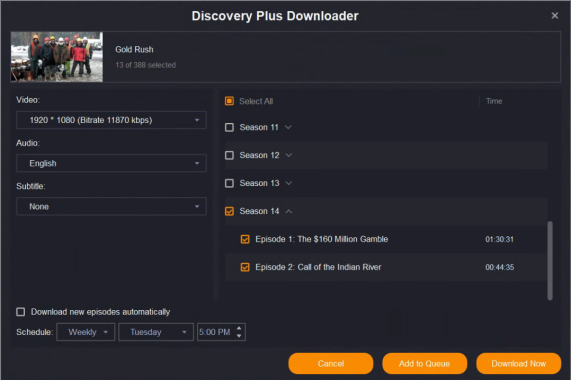Click the Episode 2 title text

coord(318,267)
